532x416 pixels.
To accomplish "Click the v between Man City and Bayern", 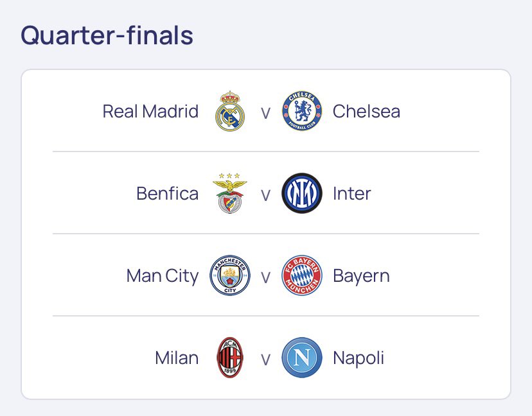I will 265,277.
